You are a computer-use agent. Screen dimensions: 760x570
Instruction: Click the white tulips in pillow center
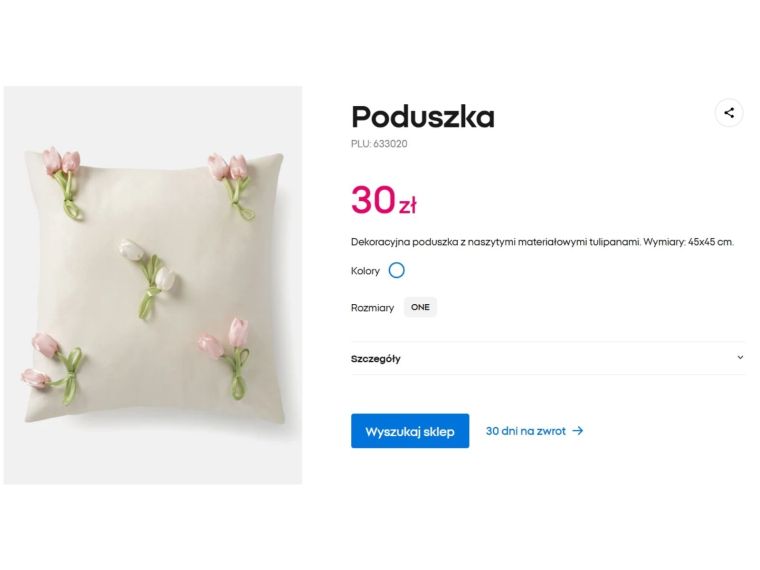point(147,265)
